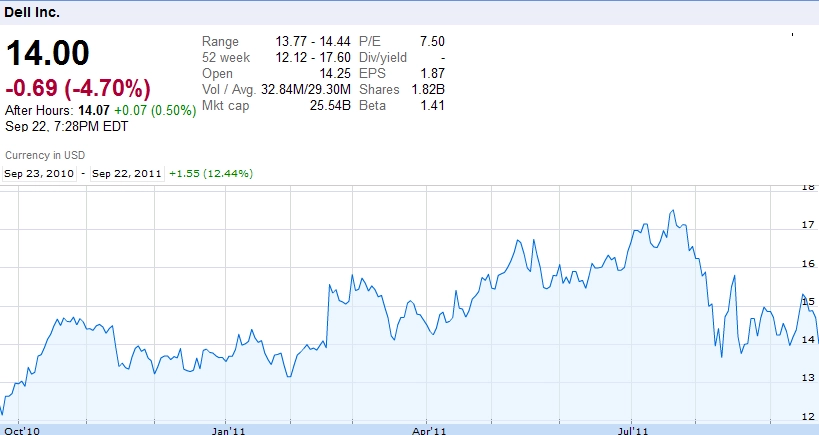Click the 52 week label
819x435 pixels.
click(226, 57)
